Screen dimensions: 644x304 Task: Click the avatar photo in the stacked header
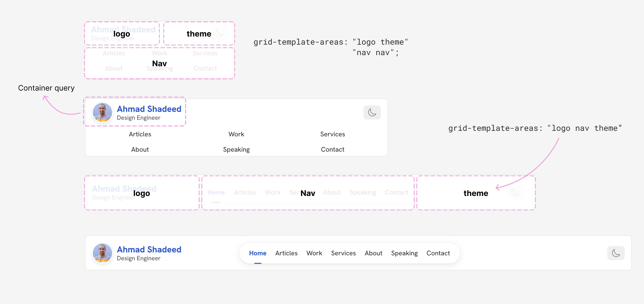pyautogui.click(x=102, y=112)
